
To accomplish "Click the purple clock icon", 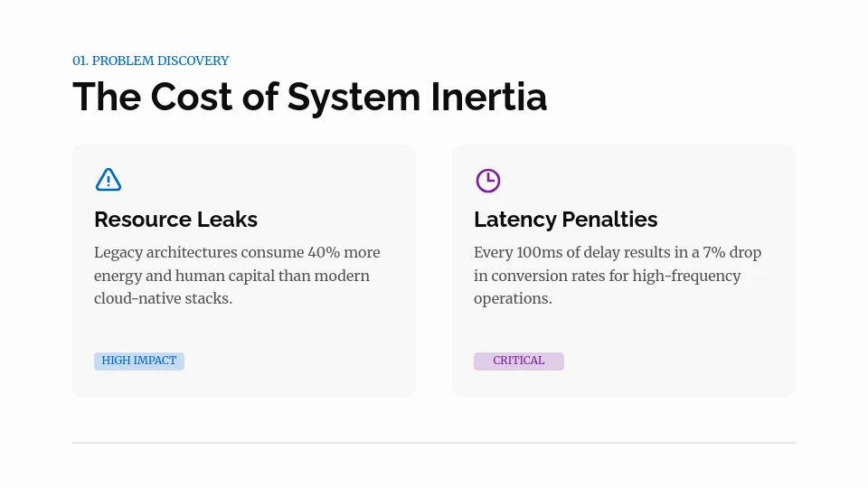I will click(x=488, y=180).
